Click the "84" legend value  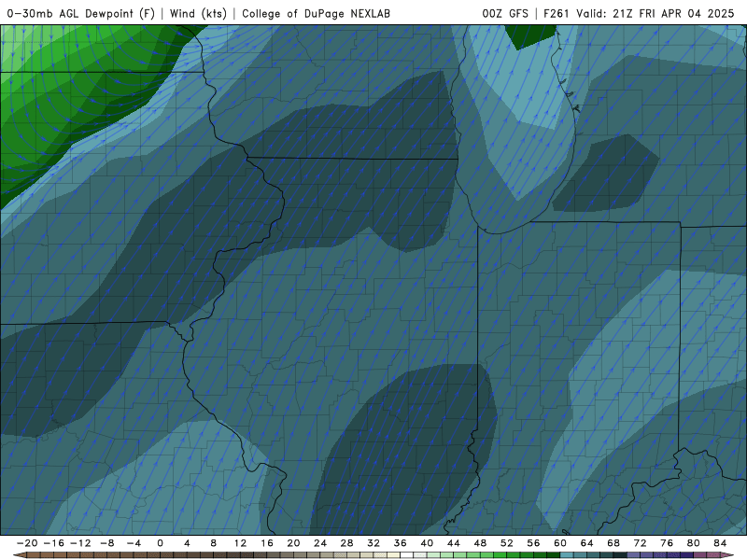coord(720,543)
